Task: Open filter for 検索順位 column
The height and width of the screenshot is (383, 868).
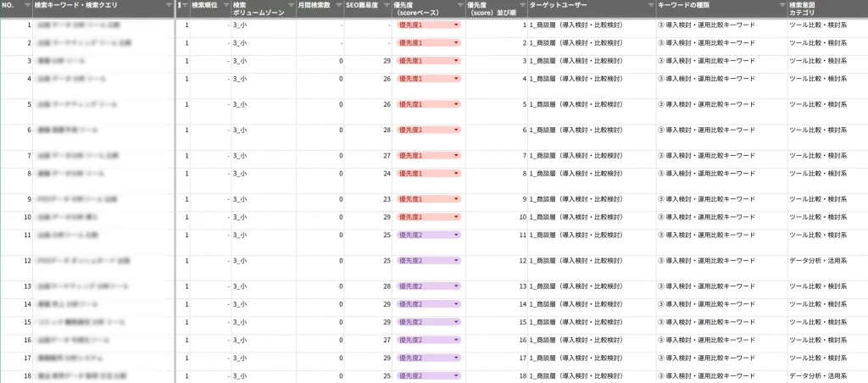Action: click(x=225, y=6)
